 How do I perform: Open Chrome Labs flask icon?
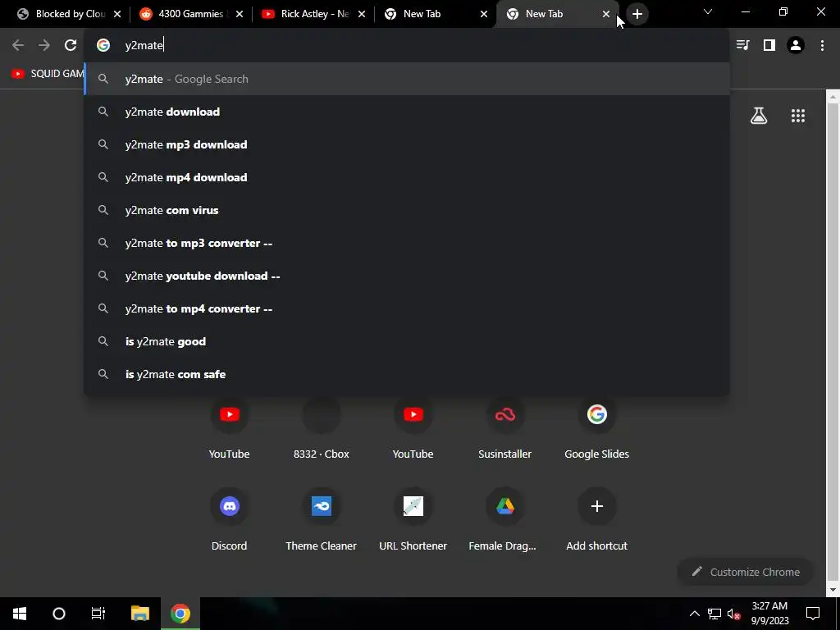coord(759,116)
